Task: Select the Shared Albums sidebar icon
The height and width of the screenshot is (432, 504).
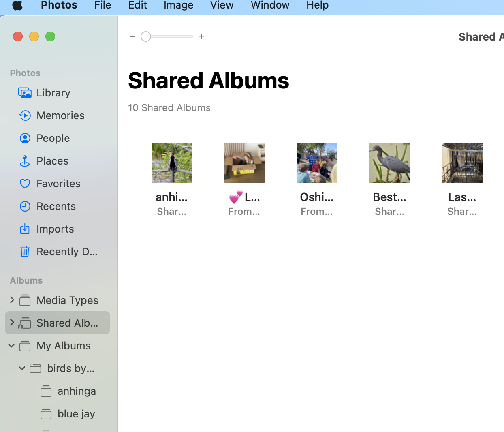Action: coord(25,323)
